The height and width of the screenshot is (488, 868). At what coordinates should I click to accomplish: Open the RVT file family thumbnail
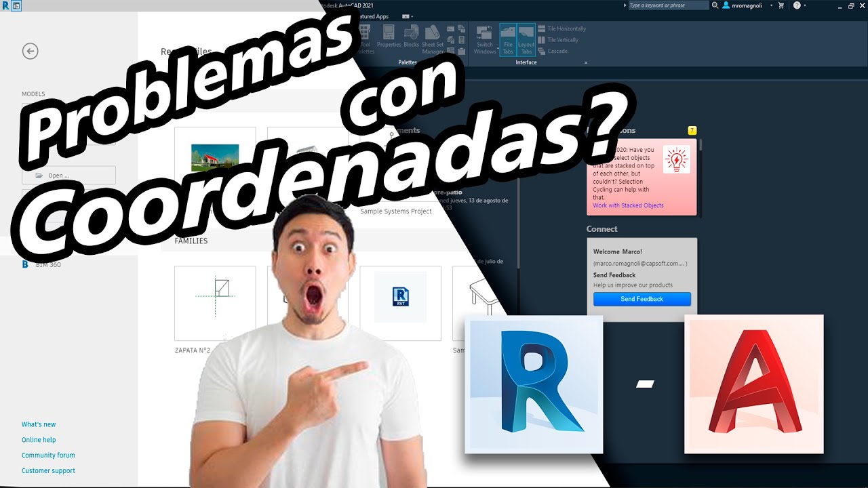[401, 303]
